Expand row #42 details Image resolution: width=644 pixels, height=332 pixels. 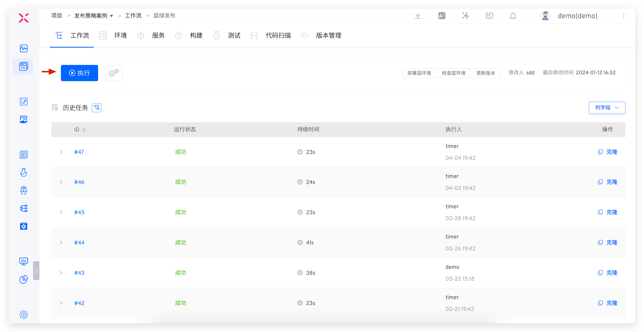point(61,303)
